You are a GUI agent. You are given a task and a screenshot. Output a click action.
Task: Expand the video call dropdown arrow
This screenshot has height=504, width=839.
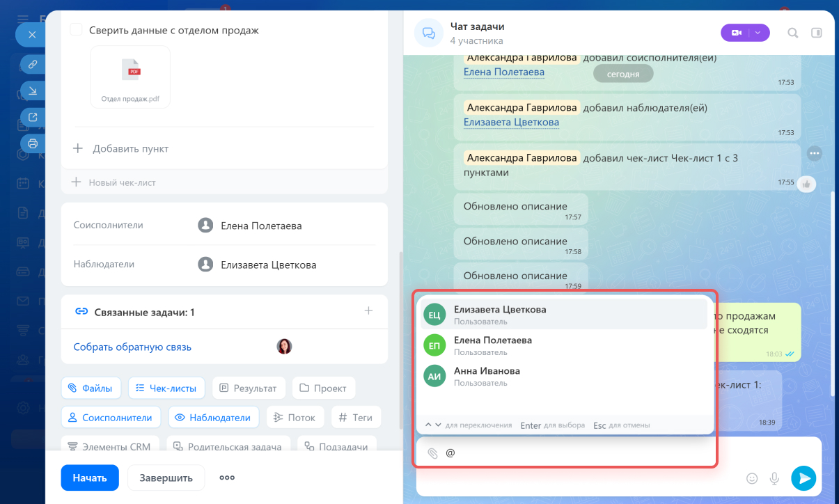[x=759, y=33]
